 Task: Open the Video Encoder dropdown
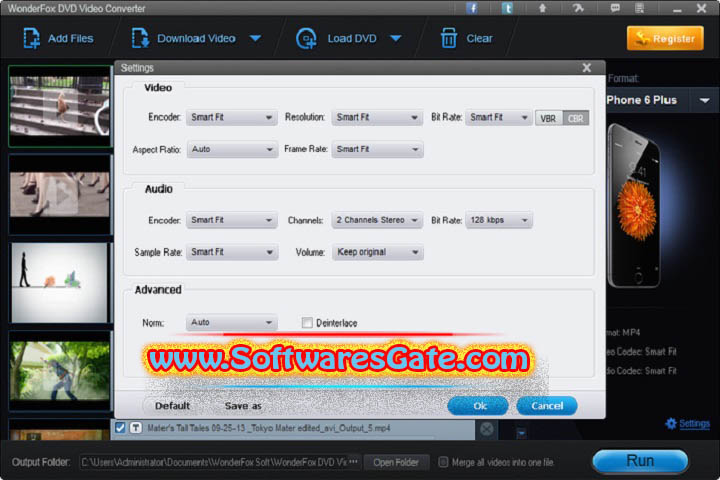(x=231, y=118)
